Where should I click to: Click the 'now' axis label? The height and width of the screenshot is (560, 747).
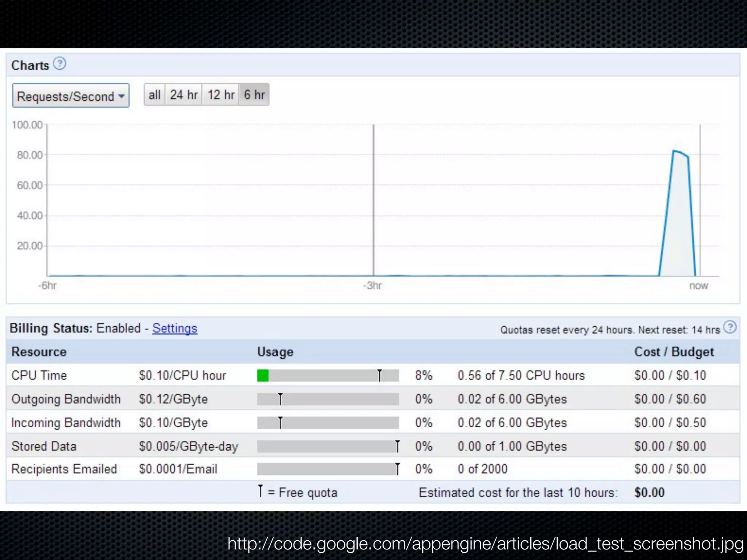(698, 286)
